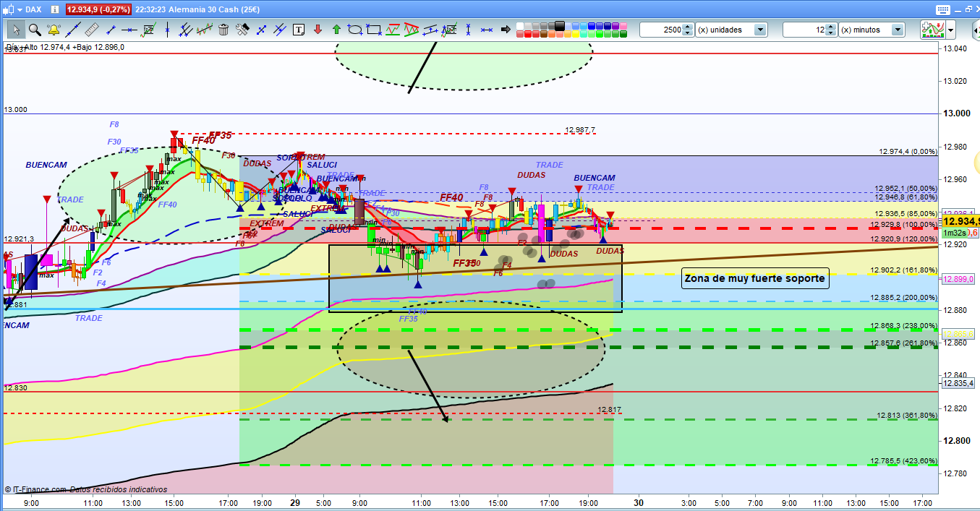Open the yellow alarm bell alert tool
The width and height of the screenshot is (980, 511).
(x=54, y=30)
